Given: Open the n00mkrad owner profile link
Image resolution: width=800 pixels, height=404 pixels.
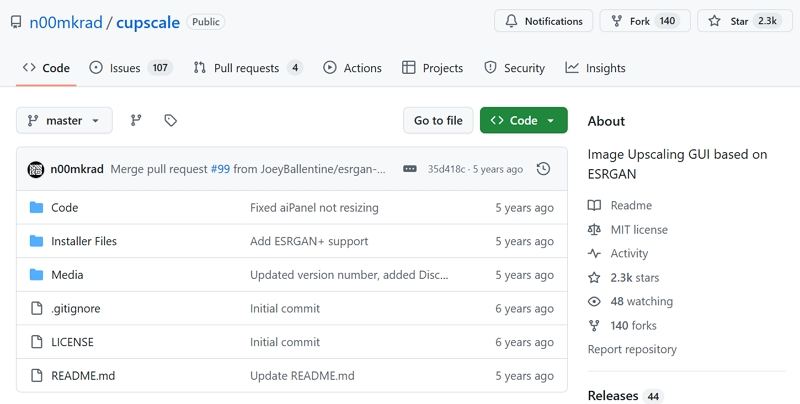Looking at the screenshot, I should pyautogui.click(x=66, y=22).
